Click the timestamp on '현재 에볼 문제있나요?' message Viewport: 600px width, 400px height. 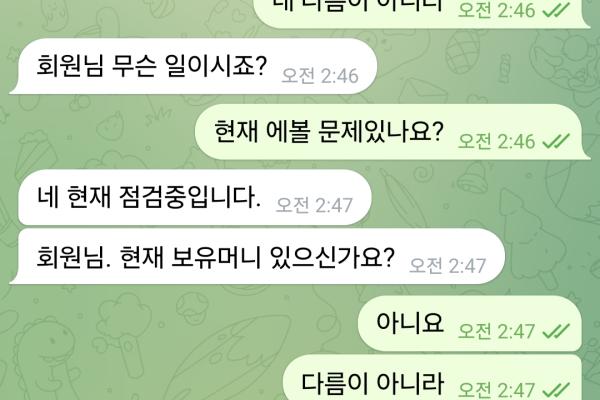pos(496,142)
